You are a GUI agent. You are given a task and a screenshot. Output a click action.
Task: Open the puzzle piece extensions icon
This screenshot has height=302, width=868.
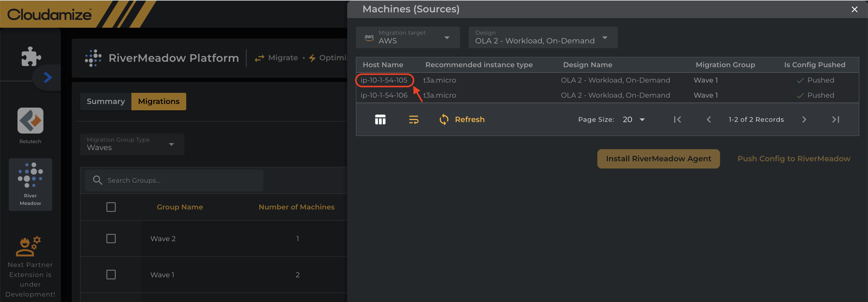31,56
